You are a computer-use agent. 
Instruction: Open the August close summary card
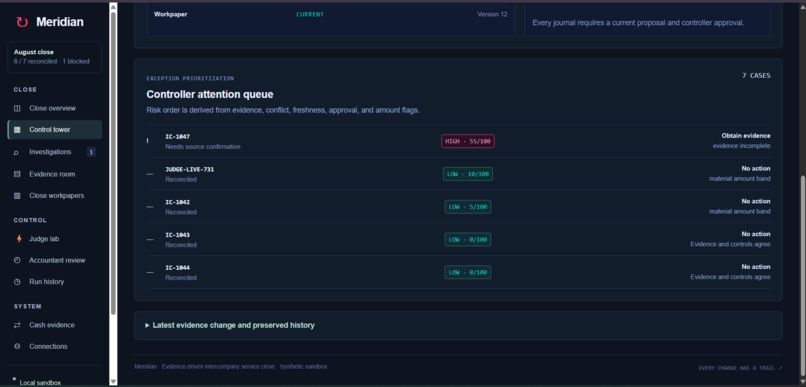tap(55, 57)
